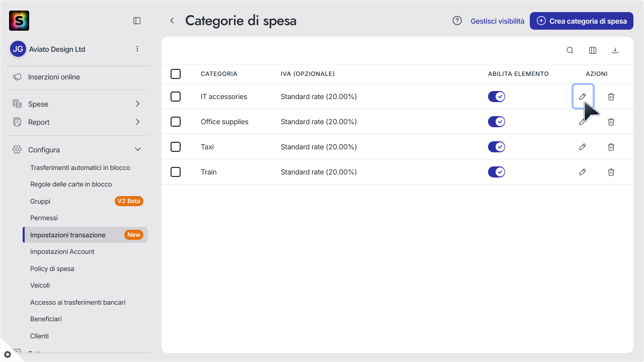Check the Train row checkbox
The height and width of the screenshot is (362, 644).
click(x=176, y=172)
